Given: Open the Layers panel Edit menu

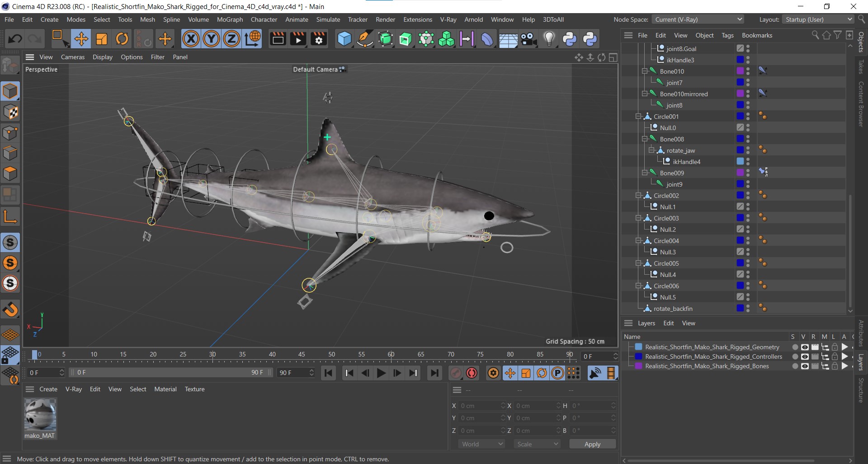Looking at the screenshot, I should 669,323.
